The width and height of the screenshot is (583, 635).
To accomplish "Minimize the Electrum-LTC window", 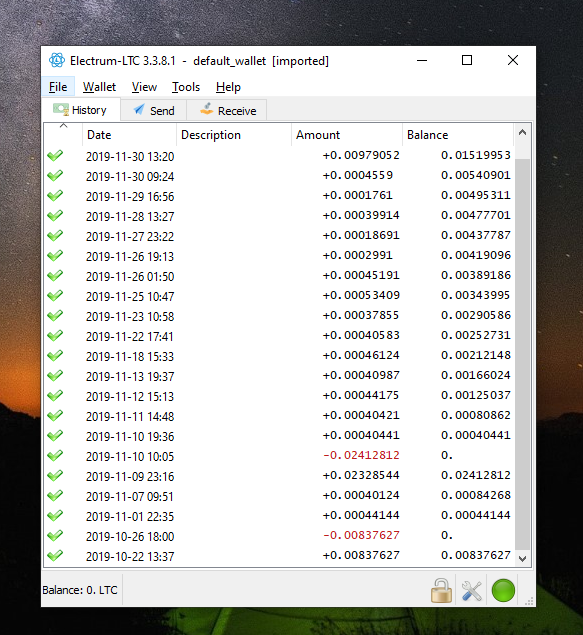I will pos(422,60).
